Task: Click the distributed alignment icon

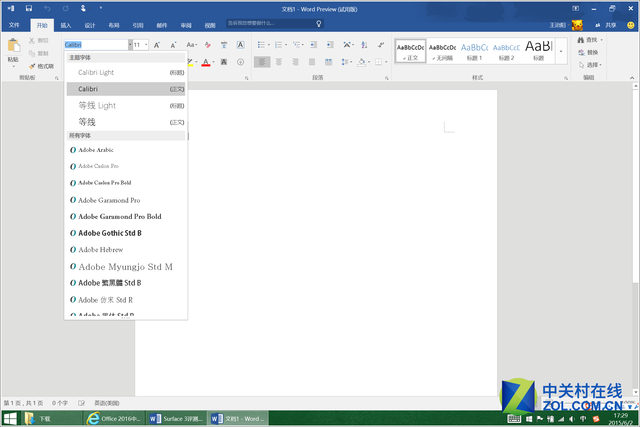Action: tap(329, 62)
